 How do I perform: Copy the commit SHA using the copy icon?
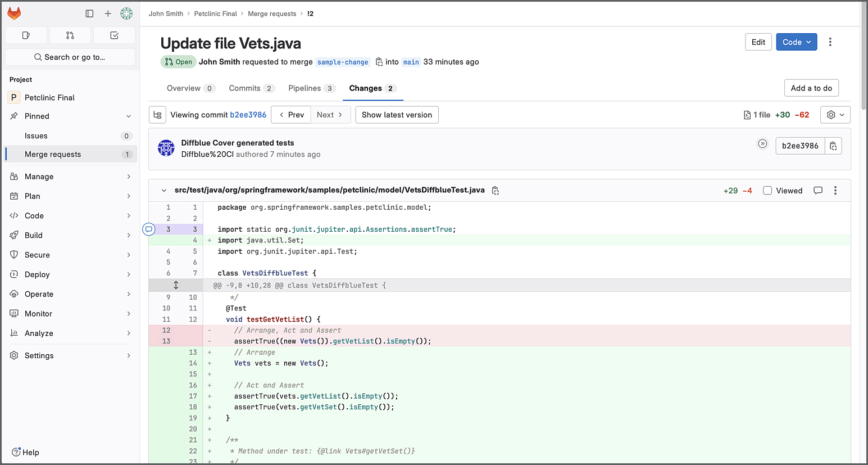coord(833,145)
